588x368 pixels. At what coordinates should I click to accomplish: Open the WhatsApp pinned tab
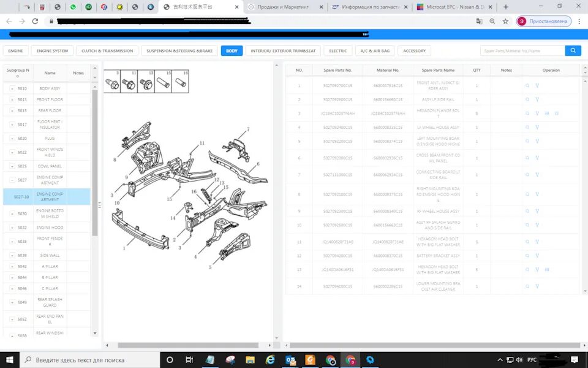click(x=73, y=7)
